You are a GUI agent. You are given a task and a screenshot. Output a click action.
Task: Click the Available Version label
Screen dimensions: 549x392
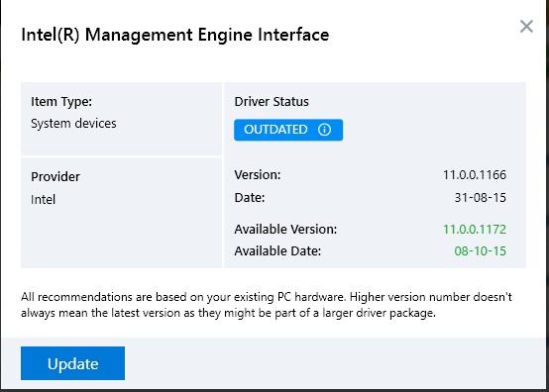tap(285, 230)
